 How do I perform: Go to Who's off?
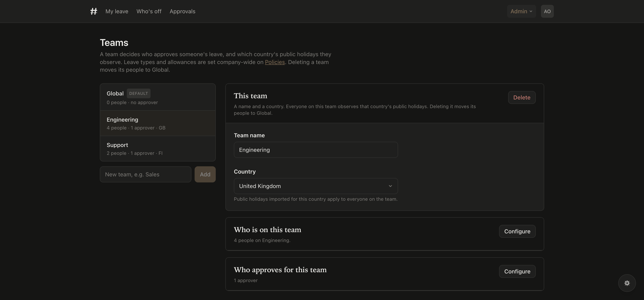[149, 11]
